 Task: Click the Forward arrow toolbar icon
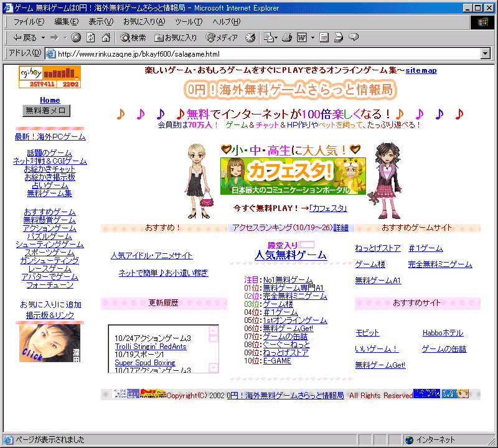coord(55,38)
